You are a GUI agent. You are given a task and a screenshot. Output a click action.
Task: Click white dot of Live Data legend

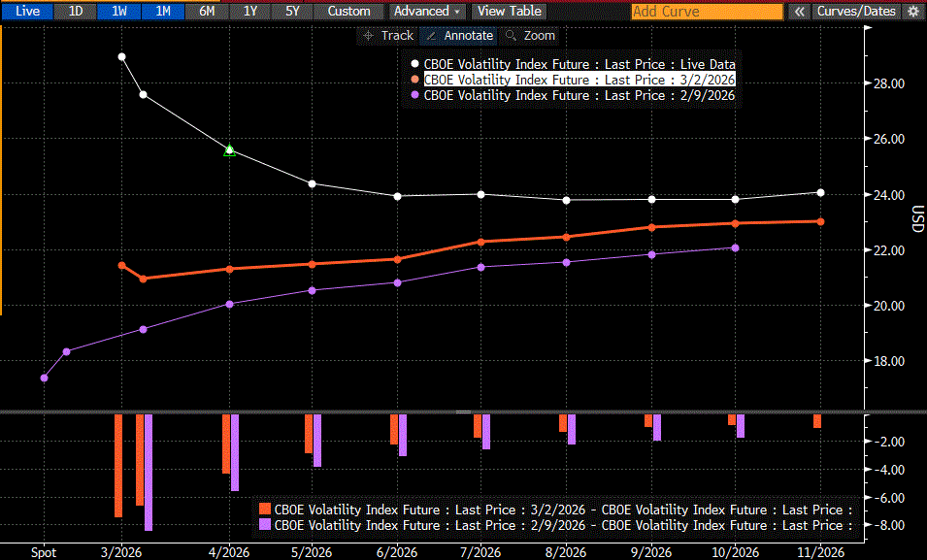click(x=414, y=65)
